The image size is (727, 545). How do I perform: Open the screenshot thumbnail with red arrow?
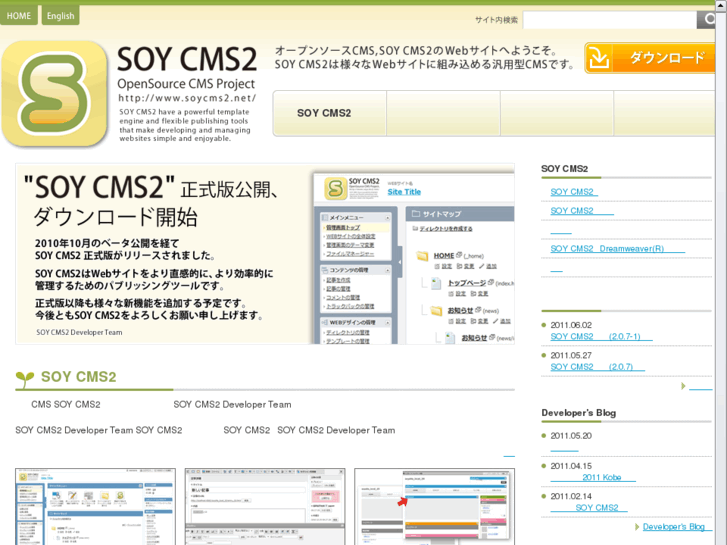(x=434, y=507)
